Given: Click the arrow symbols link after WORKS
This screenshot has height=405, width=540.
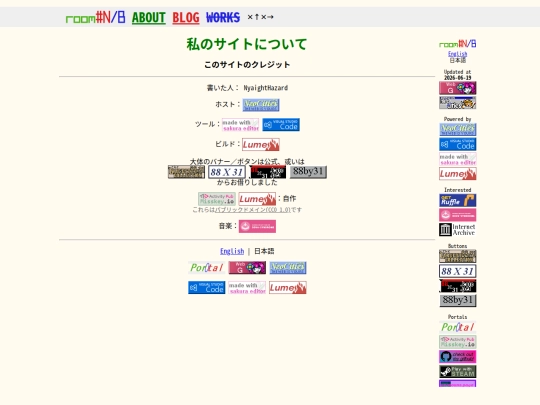Looking at the screenshot, I should click(x=260, y=17).
